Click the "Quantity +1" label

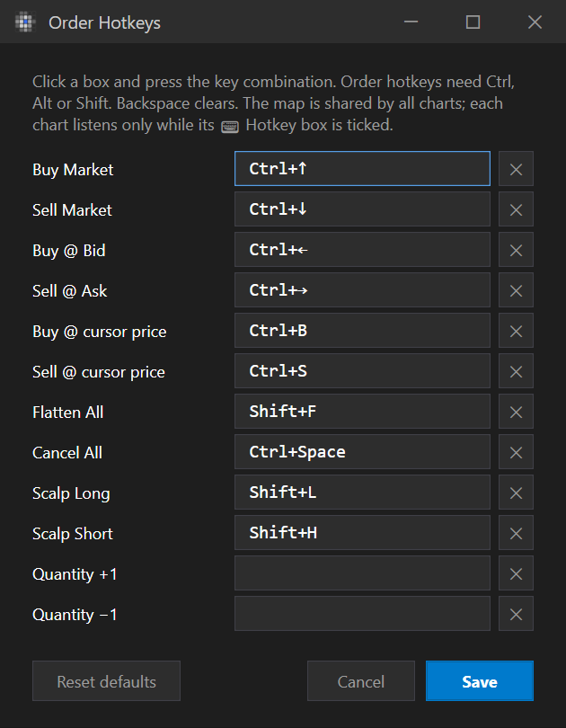pyautogui.click(x=75, y=574)
